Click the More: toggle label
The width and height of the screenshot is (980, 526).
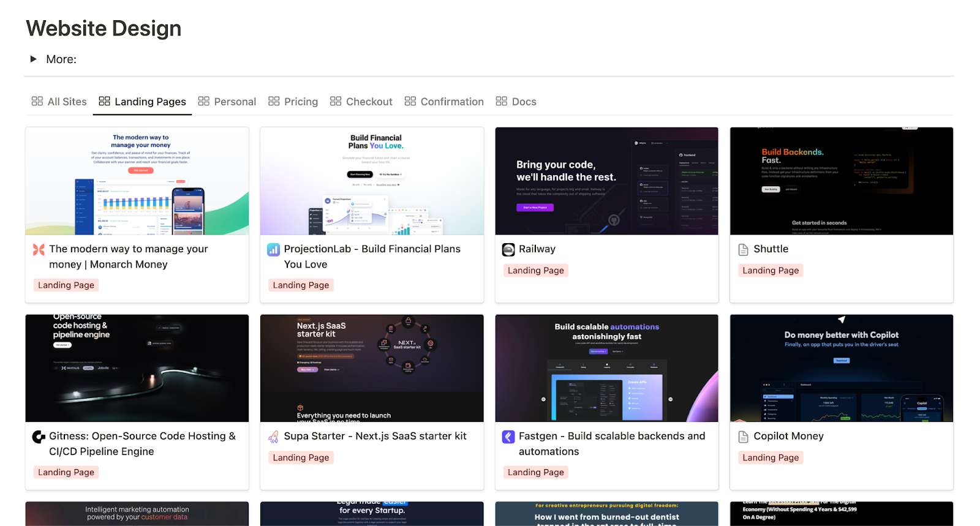[x=61, y=59]
